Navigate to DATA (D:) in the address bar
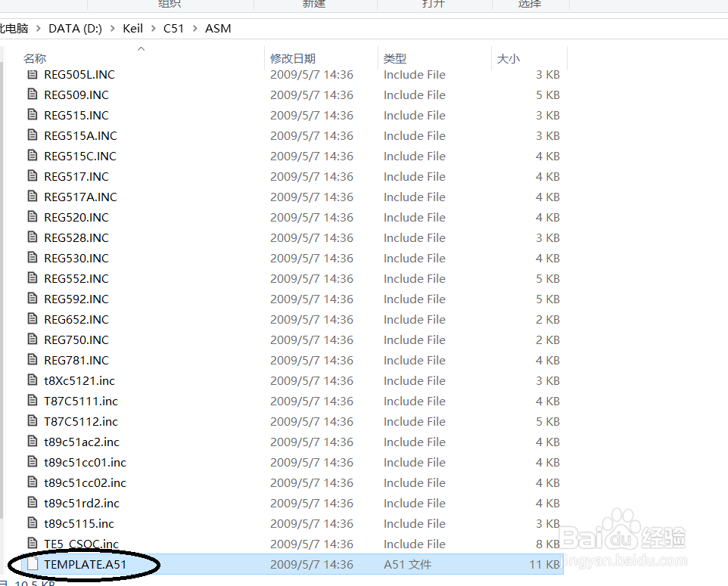This screenshot has height=586, width=728. click(x=75, y=29)
